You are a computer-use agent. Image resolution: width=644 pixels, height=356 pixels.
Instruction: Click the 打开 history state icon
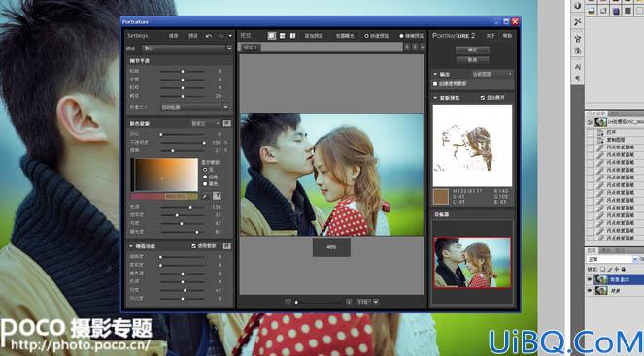(600, 132)
